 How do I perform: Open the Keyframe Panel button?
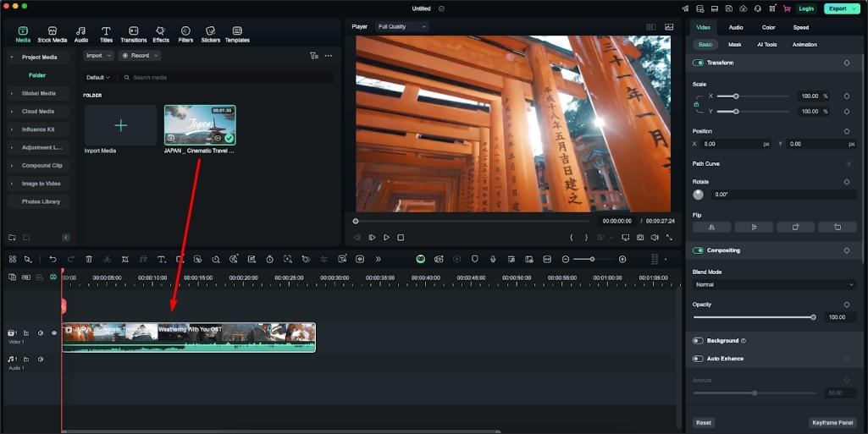[832, 422]
